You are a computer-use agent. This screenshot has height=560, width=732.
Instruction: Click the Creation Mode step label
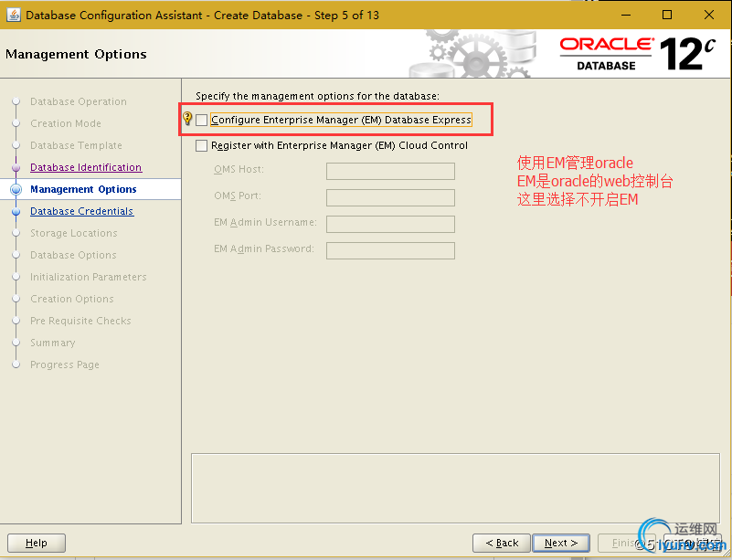pos(66,123)
